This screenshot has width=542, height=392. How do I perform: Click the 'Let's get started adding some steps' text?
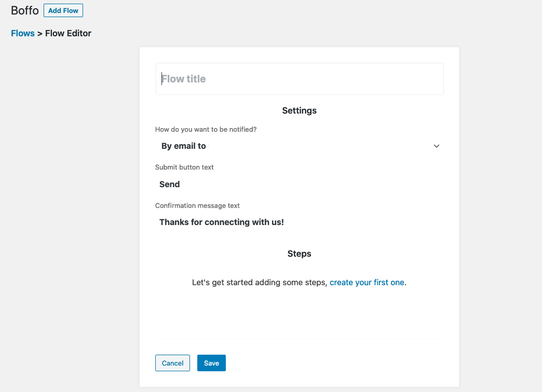click(260, 283)
